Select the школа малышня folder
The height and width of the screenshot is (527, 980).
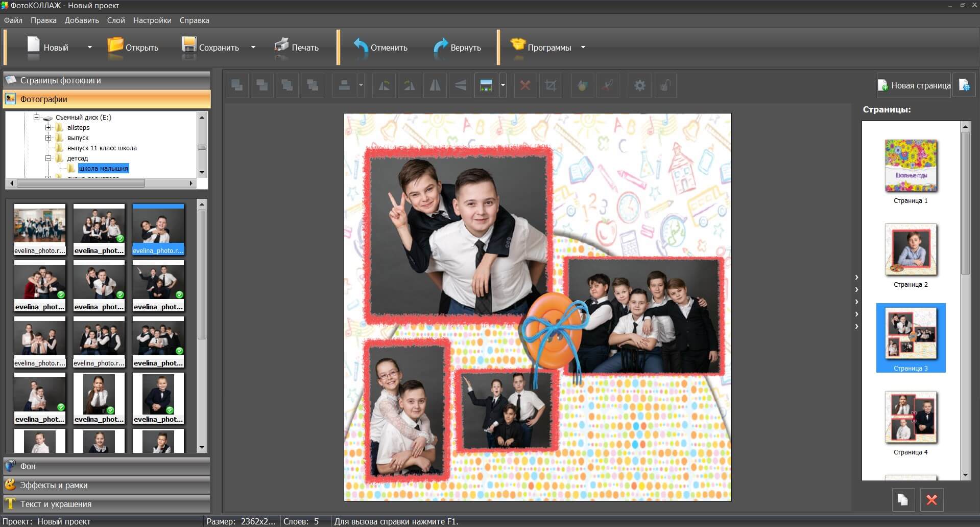(x=103, y=168)
